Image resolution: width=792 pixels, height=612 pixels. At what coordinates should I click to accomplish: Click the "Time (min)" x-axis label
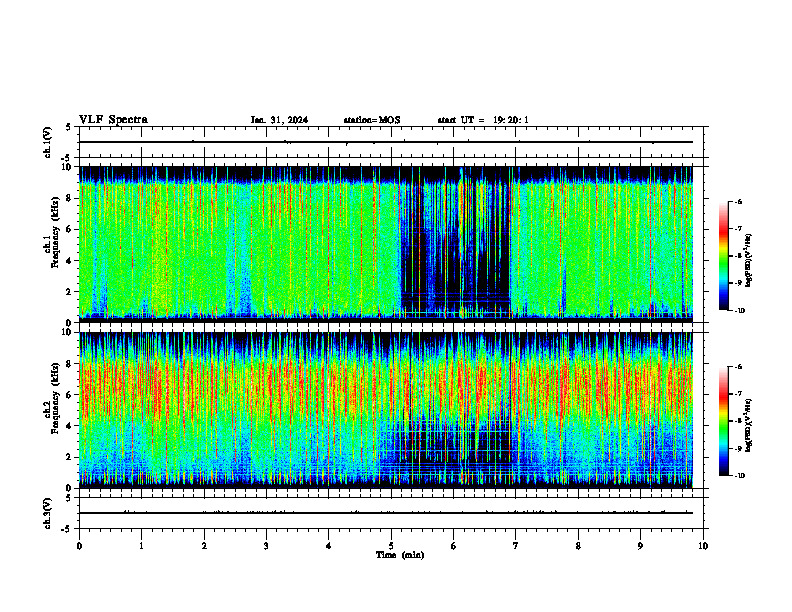(x=400, y=555)
